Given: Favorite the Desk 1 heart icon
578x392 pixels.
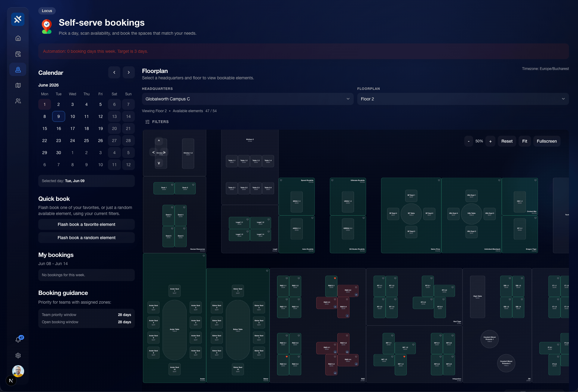Looking at the screenshot, I should pos(172,185).
